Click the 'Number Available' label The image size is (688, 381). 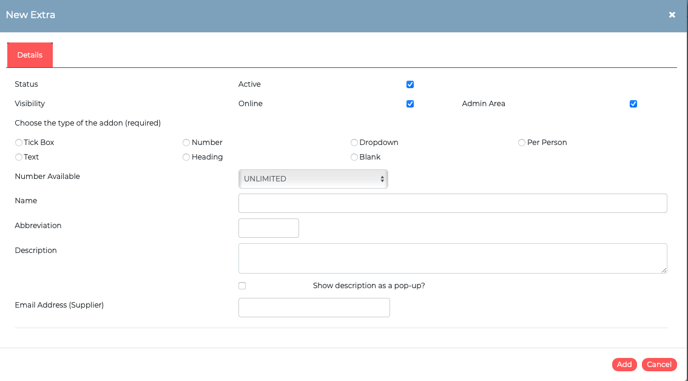[47, 176]
